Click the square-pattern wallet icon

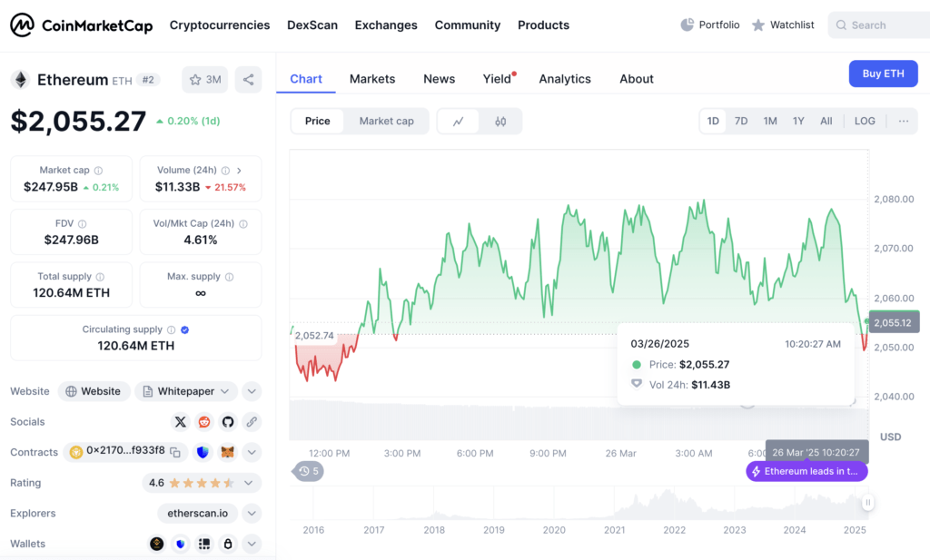[204, 544]
